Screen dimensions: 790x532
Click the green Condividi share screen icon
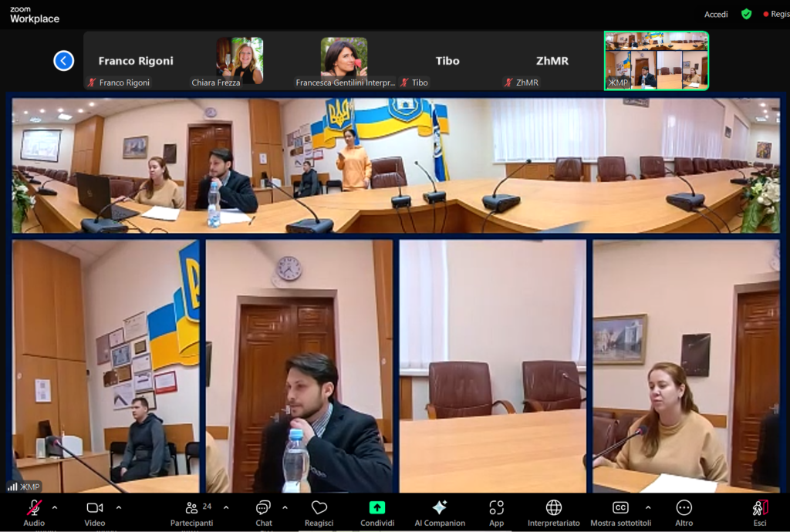point(377,507)
